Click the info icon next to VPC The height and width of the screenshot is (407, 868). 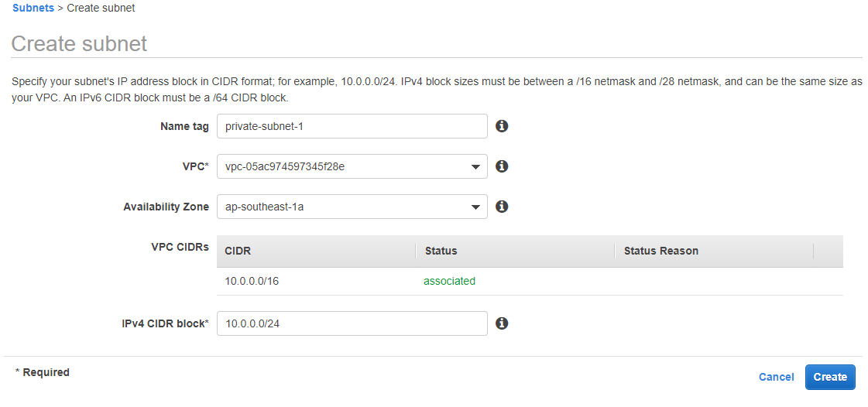502,166
